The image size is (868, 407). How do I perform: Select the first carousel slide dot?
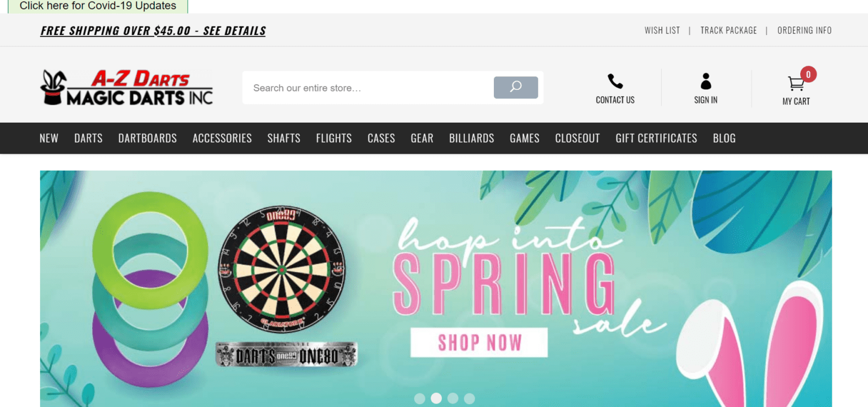pos(419,399)
